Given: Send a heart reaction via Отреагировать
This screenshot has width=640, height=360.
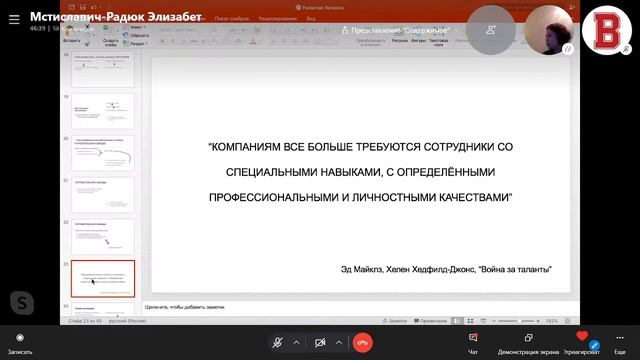Looking at the screenshot, I should click(582, 343).
